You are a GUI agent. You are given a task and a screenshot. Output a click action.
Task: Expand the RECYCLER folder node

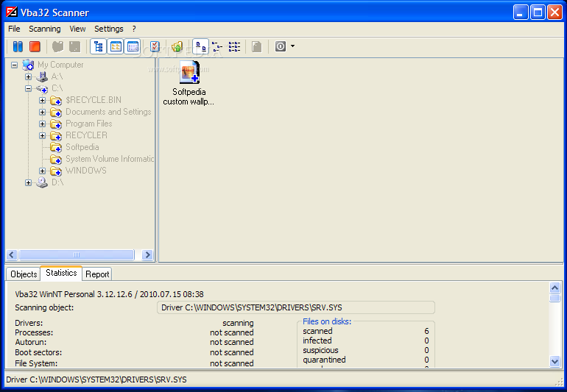pyautogui.click(x=42, y=136)
